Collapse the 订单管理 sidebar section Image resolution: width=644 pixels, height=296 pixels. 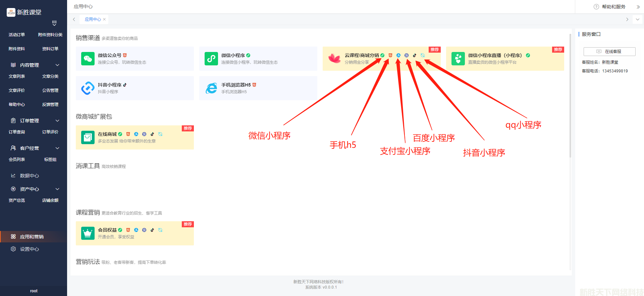57,121
